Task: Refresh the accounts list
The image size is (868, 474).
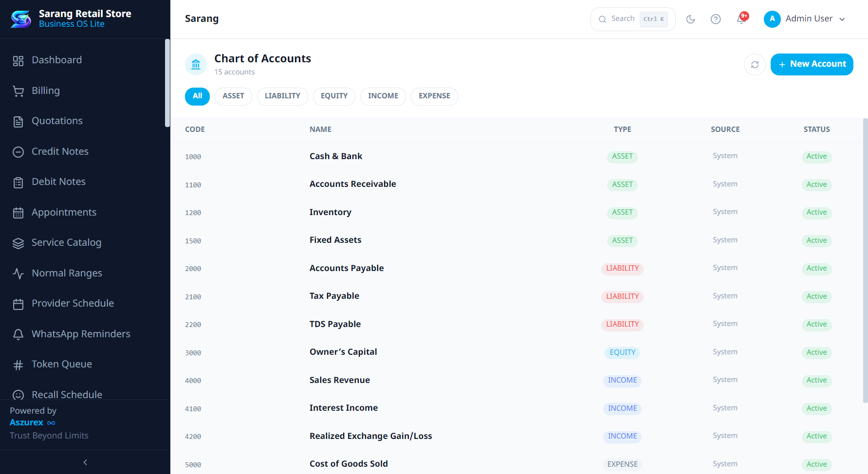Action: (x=755, y=65)
